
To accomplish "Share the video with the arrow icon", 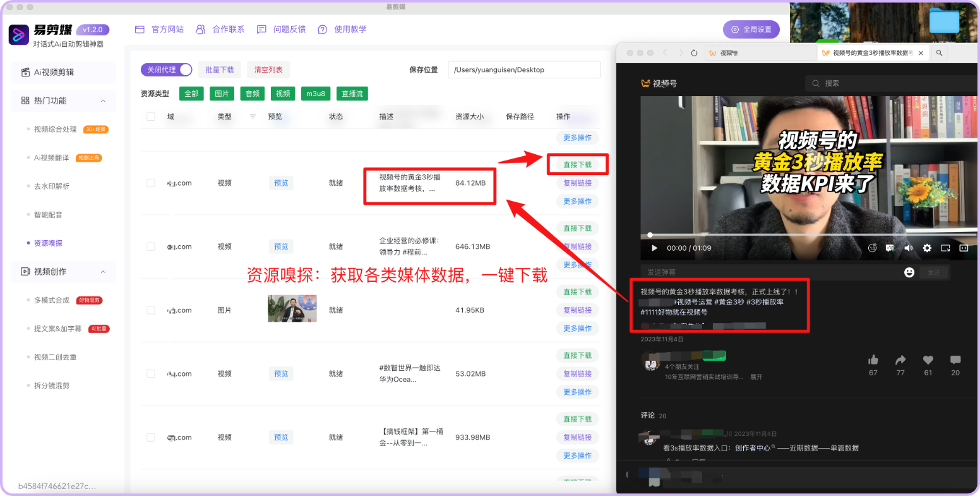I will [900, 360].
